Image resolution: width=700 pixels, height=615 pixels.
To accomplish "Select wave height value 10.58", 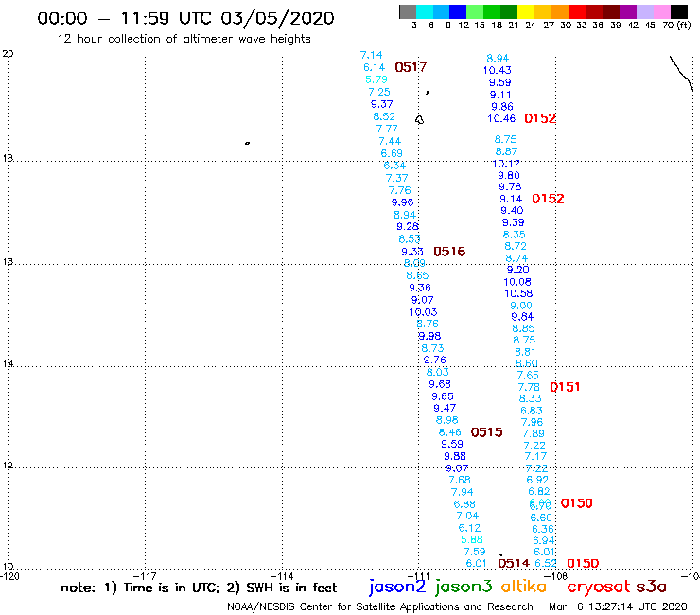I will pos(518,293).
